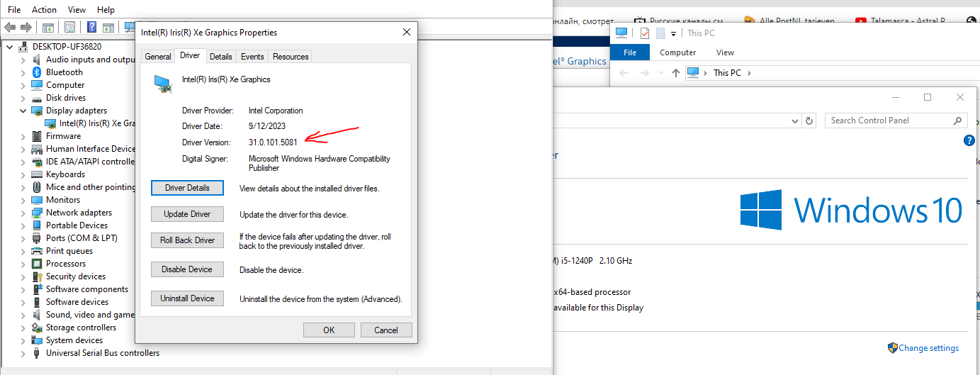Click the Bluetooth device icon
The height and width of the screenshot is (375, 980).
[38, 72]
